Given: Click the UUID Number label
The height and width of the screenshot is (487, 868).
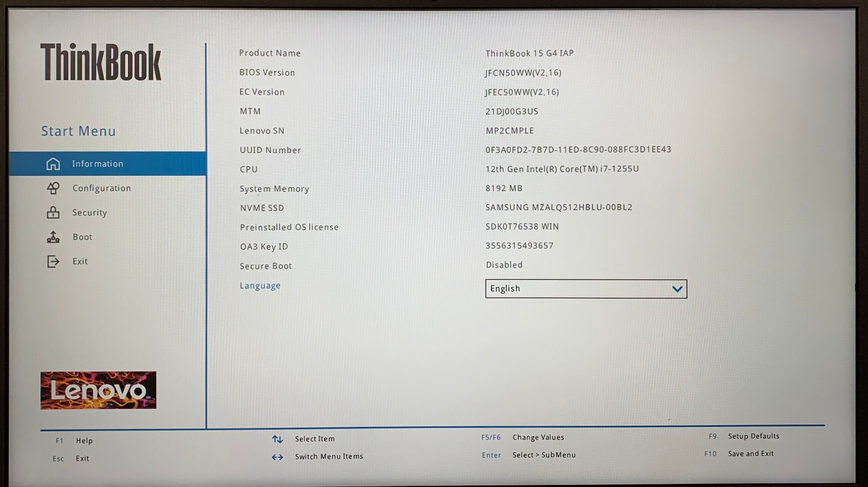Looking at the screenshot, I should 270,150.
